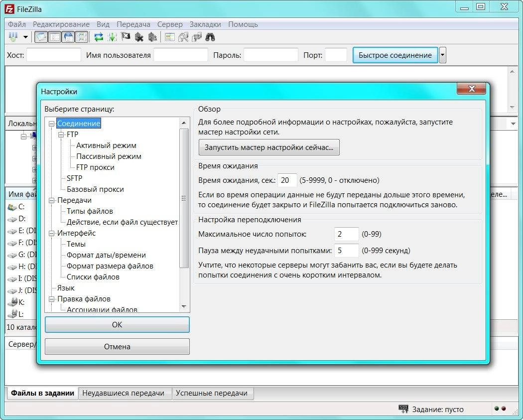Switch to Файлы в задании tab
The width and height of the screenshot is (523, 420).
[42, 393]
